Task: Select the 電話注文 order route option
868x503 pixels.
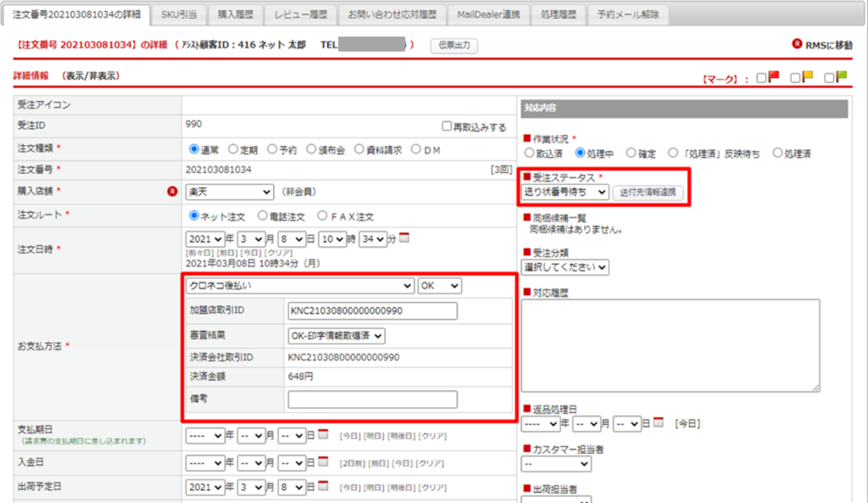Action: coord(263,216)
